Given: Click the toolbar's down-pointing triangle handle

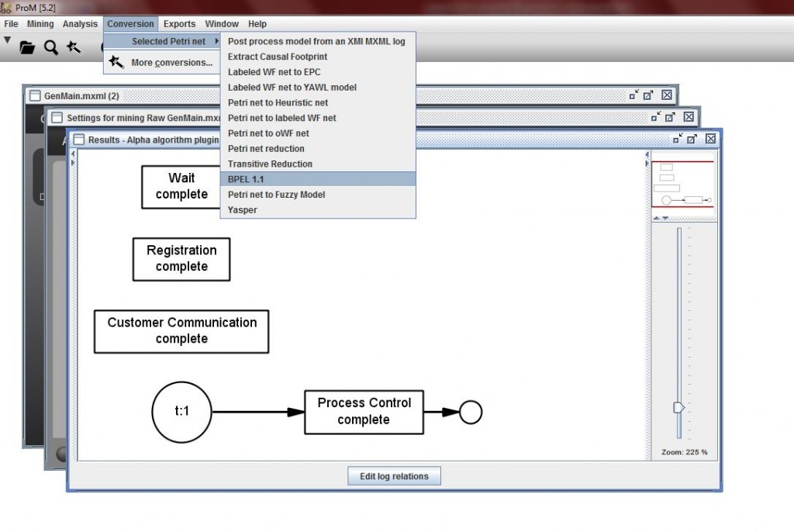Looking at the screenshot, I should click(x=7, y=40).
